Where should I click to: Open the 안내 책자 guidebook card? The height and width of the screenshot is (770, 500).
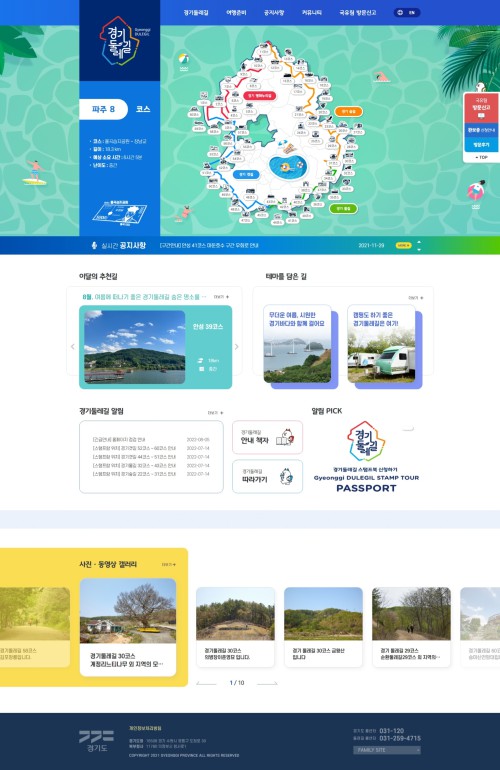267,437
